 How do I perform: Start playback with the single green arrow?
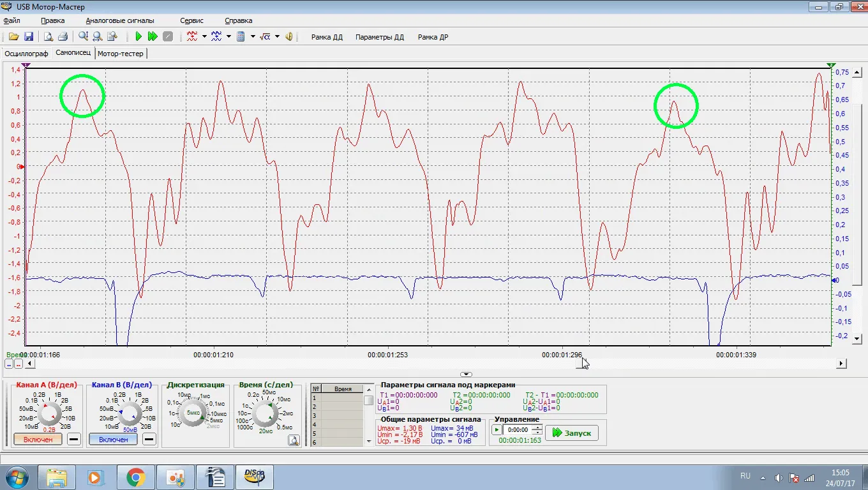tap(138, 36)
